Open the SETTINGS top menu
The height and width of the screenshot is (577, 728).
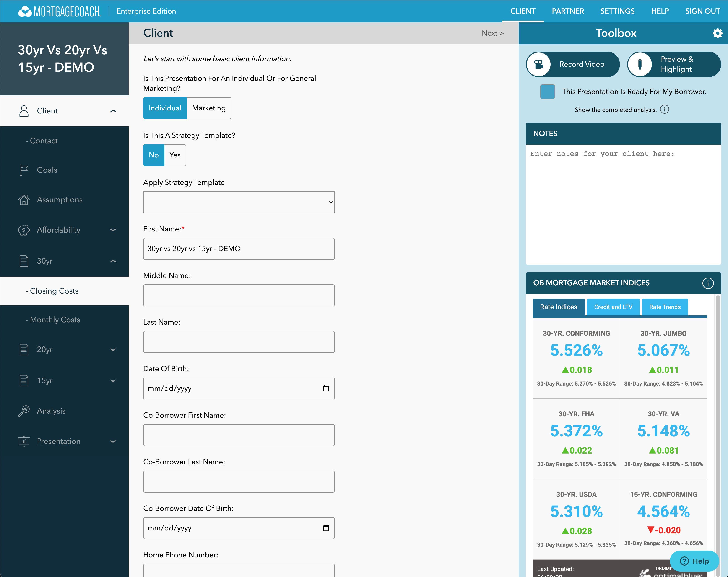coord(617,11)
